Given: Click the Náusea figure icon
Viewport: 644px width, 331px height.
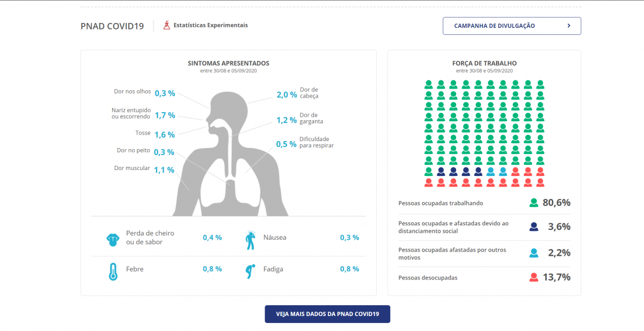Looking at the screenshot, I should tap(250, 240).
